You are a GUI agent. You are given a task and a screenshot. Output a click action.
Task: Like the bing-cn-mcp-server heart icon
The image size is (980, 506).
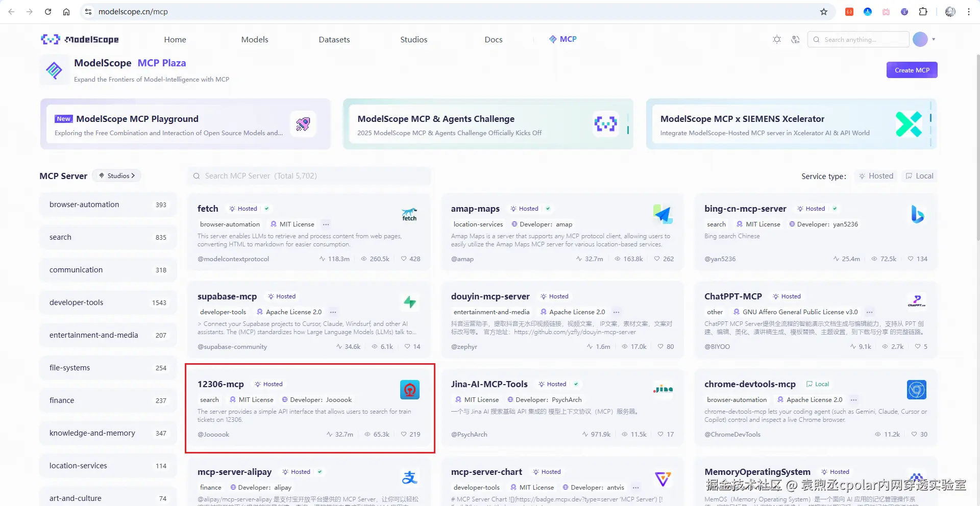911,259
